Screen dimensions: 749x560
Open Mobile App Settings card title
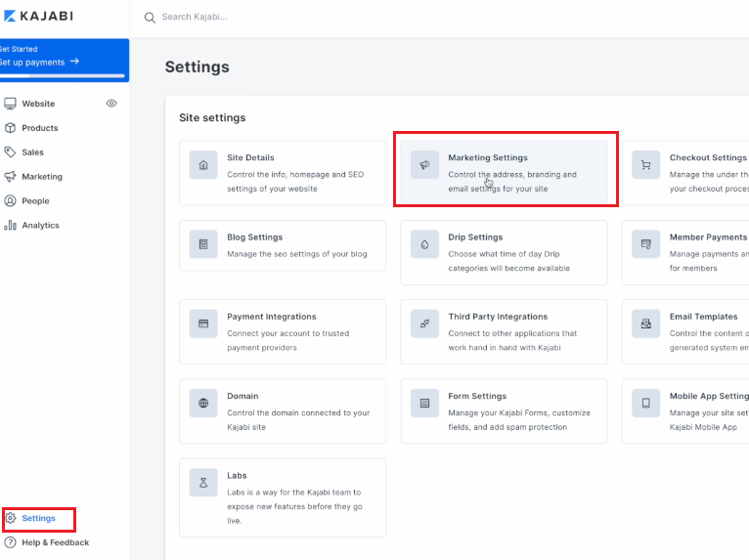point(709,396)
